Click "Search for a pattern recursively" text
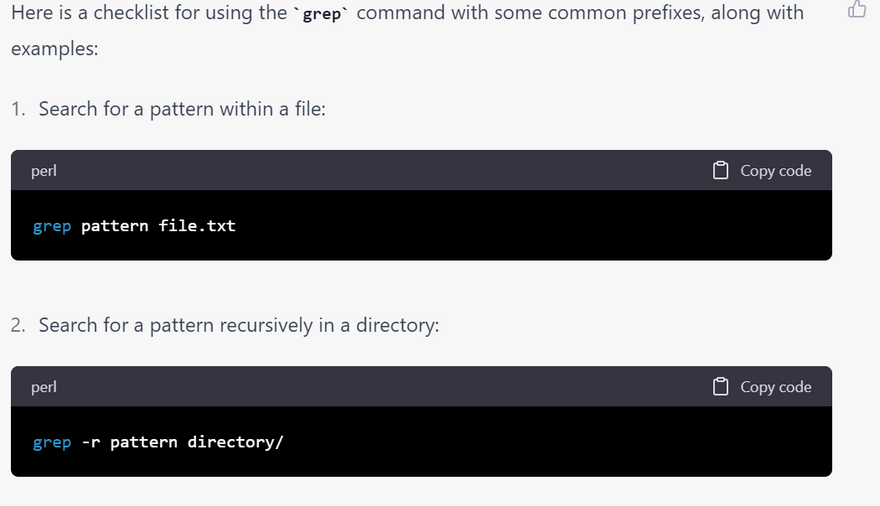 175,325
